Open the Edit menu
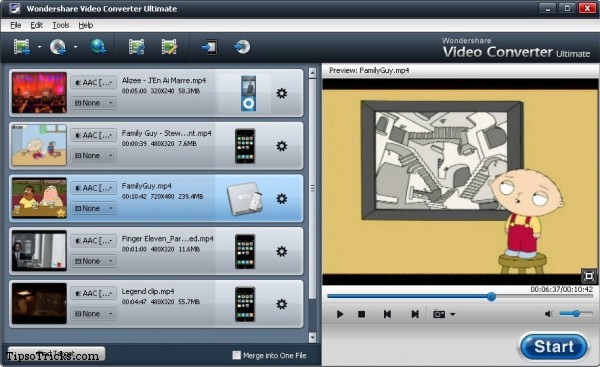The image size is (600, 367). coord(36,25)
